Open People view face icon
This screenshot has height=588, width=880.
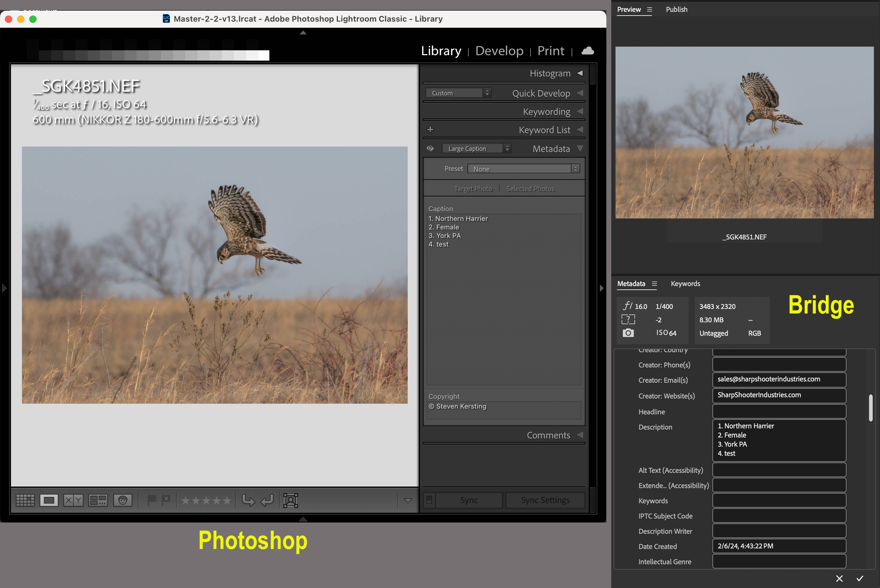point(123,500)
